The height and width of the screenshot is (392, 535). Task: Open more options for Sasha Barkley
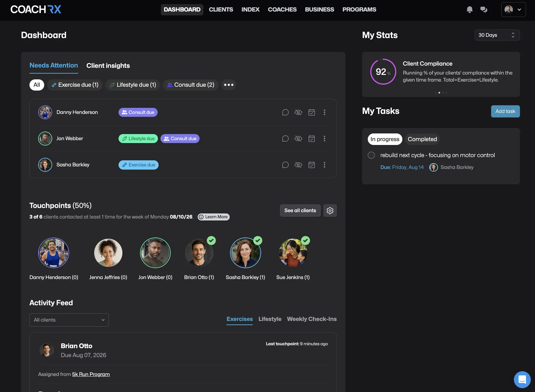click(x=325, y=165)
